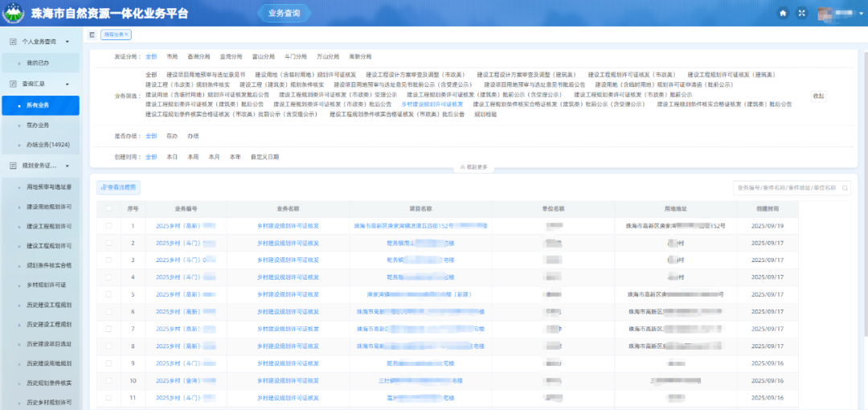Click the home icon in the header
868x410 pixels.
tap(783, 14)
